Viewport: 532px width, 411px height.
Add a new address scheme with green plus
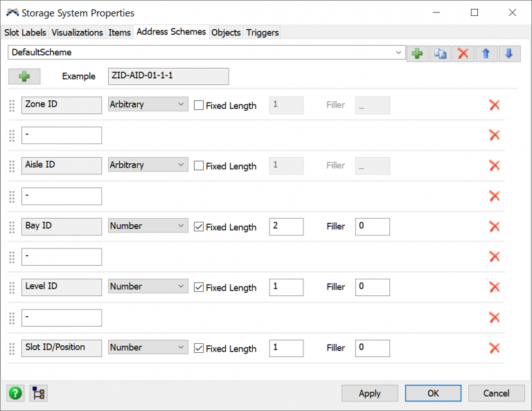pyautogui.click(x=417, y=53)
